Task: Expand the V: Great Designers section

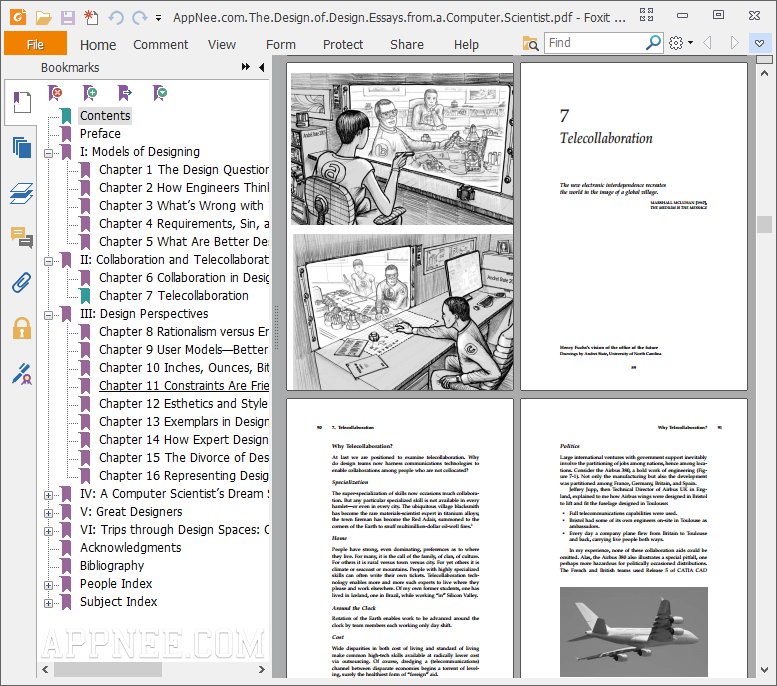Action: coord(49,513)
